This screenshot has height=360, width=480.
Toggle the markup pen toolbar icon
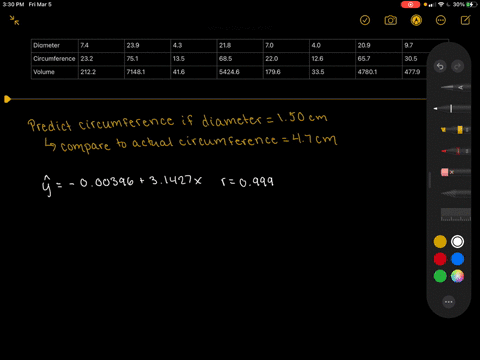pyautogui.click(x=416, y=20)
